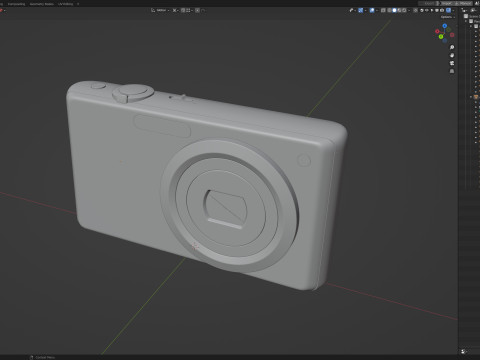Viewport: 480px width, 360px height.
Task: Click the zoom magnifier viewport icon
Action: (x=452, y=47)
